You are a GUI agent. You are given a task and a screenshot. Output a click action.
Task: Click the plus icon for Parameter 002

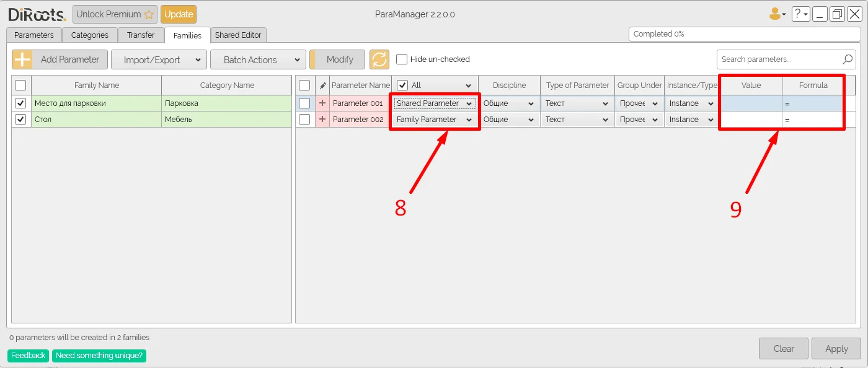pyautogui.click(x=322, y=120)
